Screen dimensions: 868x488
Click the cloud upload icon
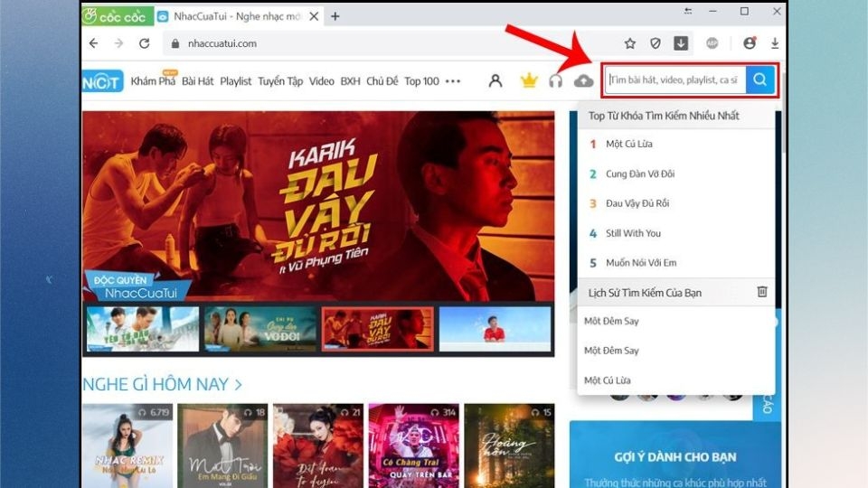583,81
